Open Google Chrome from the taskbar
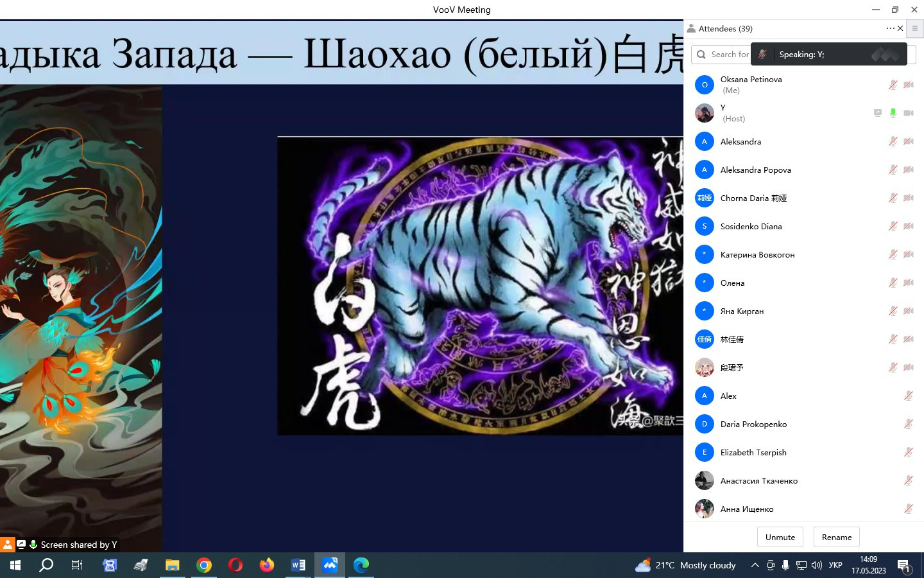924x578 pixels. pyautogui.click(x=204, y=565)
